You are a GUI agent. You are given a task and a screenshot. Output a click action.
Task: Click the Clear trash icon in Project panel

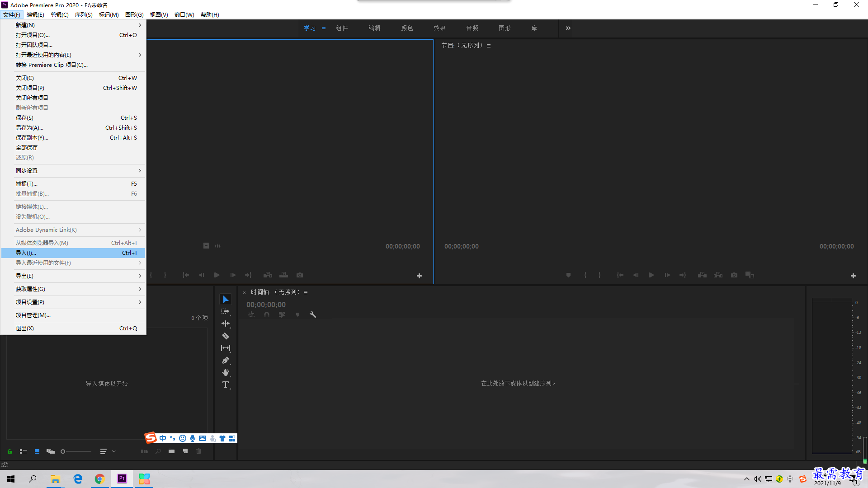(198, 451)
